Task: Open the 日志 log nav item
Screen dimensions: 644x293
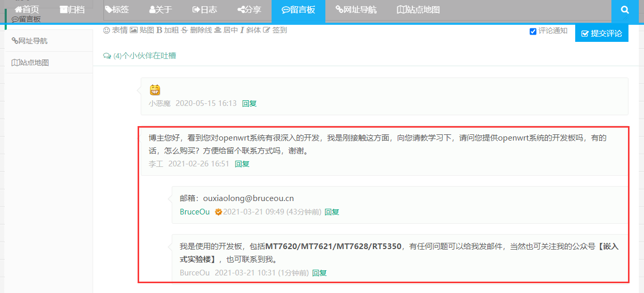Action: 204,9
